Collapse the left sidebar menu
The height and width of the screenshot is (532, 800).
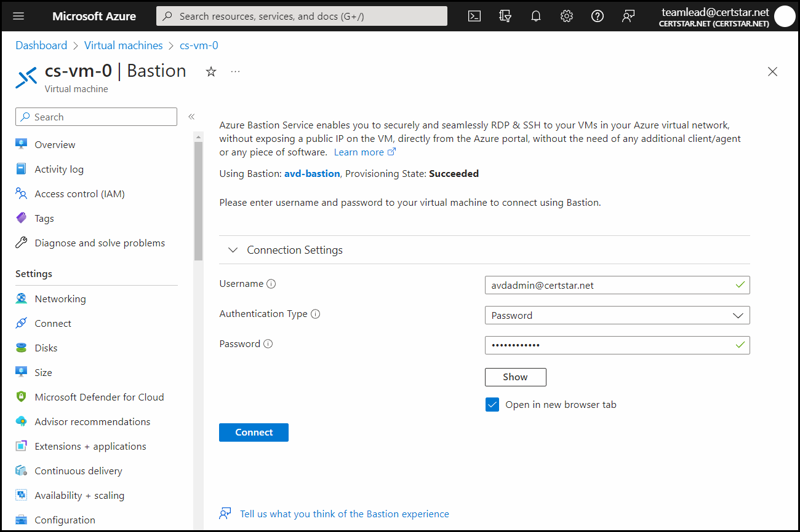(x=191, y=117)
